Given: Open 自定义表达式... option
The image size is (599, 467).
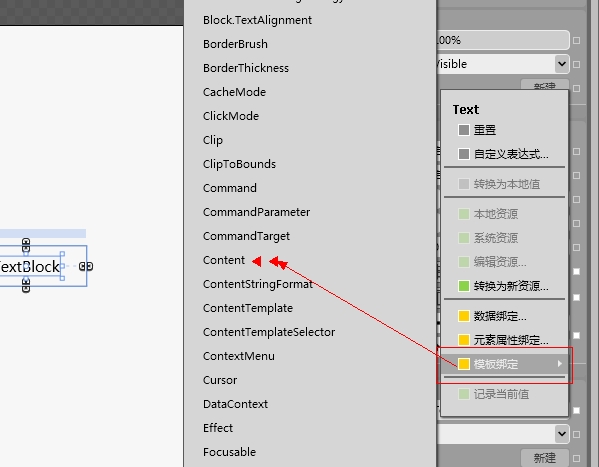Looking at the screenshot, I should pos(511,154).
